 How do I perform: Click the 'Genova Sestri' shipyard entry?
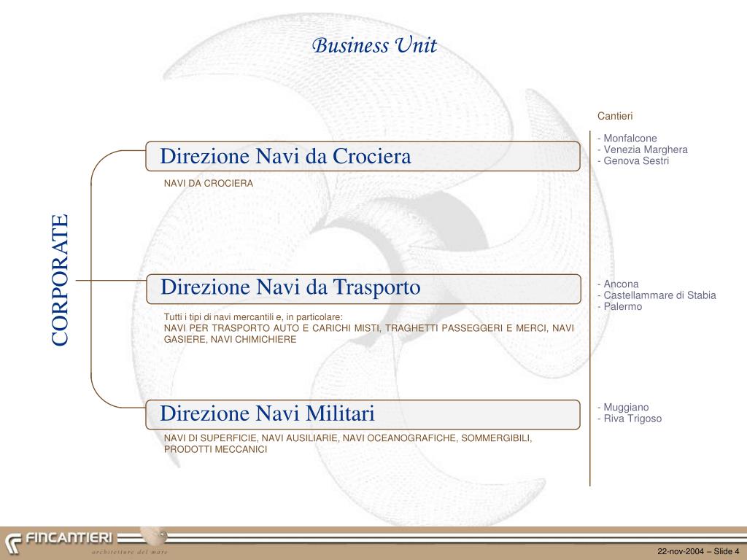[x=633, y=161]
